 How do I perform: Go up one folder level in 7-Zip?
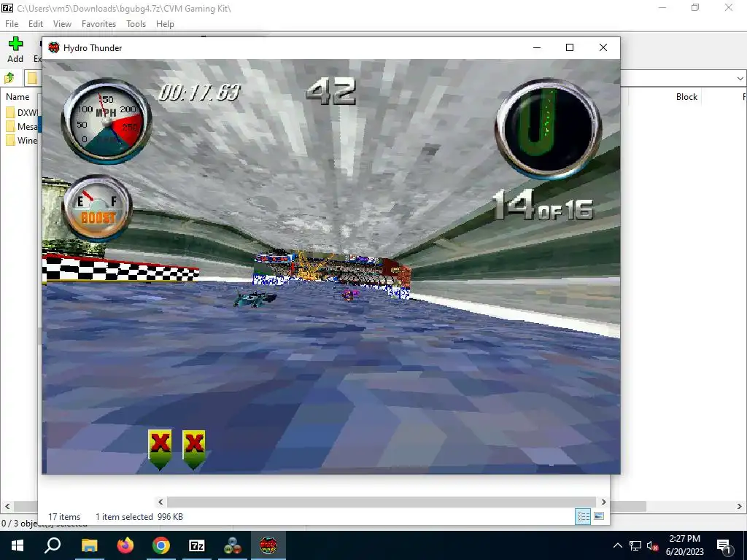click(9, 77)
